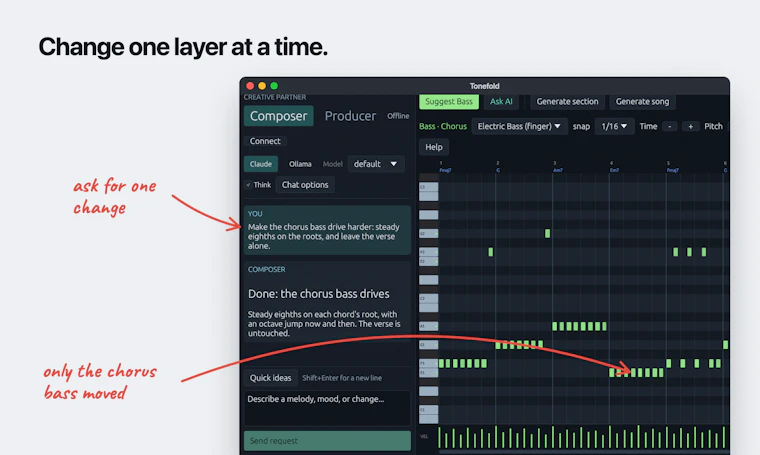The image size is (760, 455).
Task: Increase Time with the plus button
Action: [690, 126]
